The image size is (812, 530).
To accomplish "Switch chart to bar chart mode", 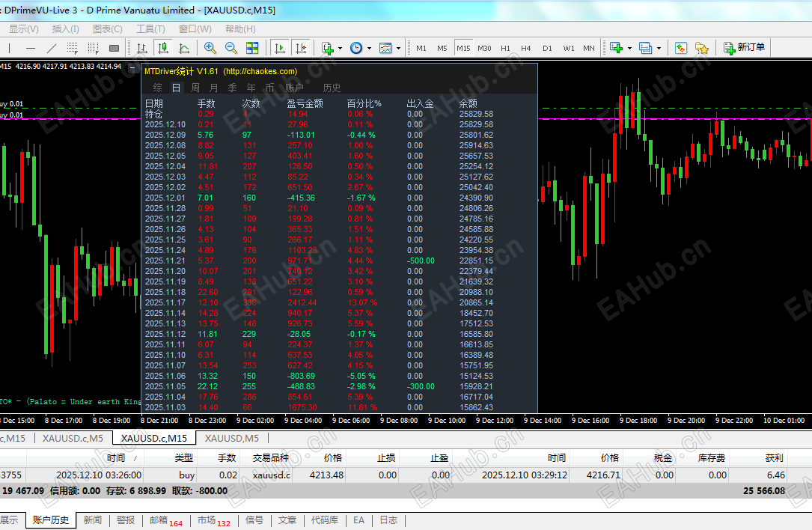I will click(142, 48).
